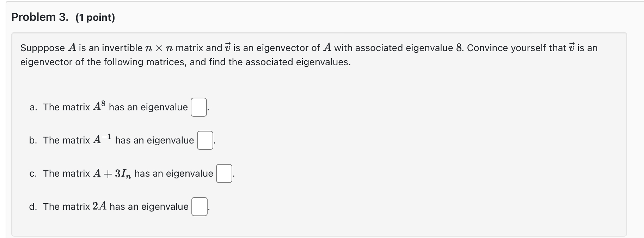Click the list marker 'd.'
644x238 pixels.
(33, 207)
